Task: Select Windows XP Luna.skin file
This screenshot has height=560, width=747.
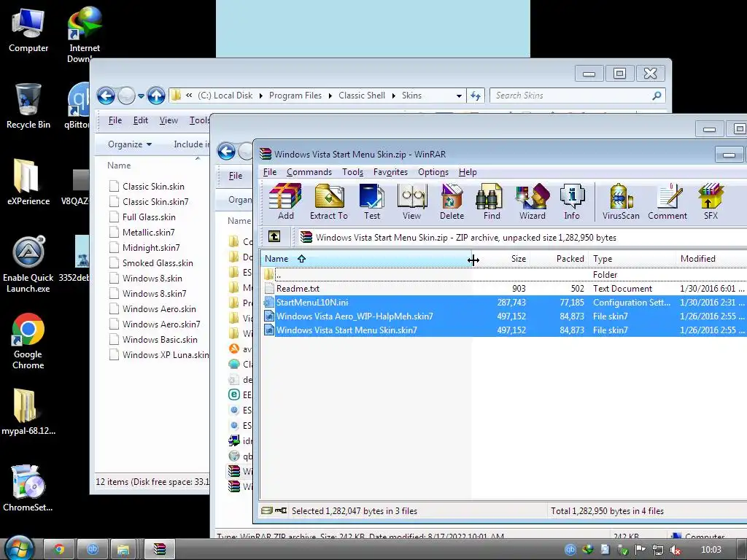Action: (x=159, y=355)
